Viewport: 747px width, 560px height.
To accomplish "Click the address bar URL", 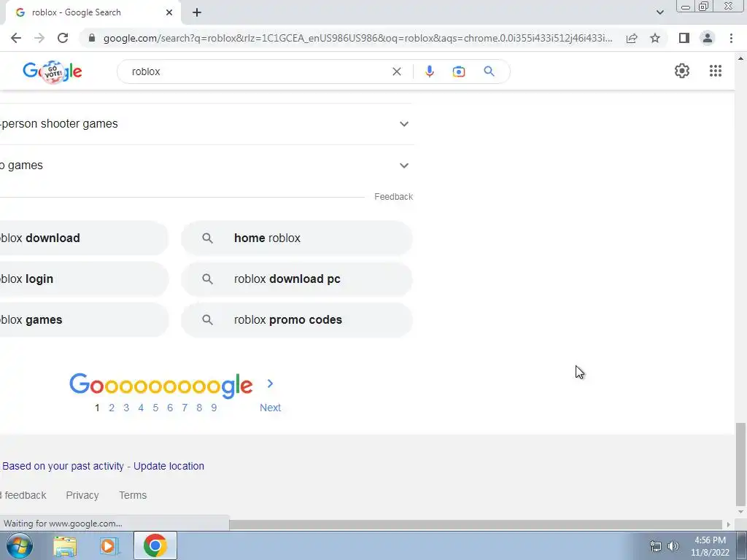I will tap(357, 38).
